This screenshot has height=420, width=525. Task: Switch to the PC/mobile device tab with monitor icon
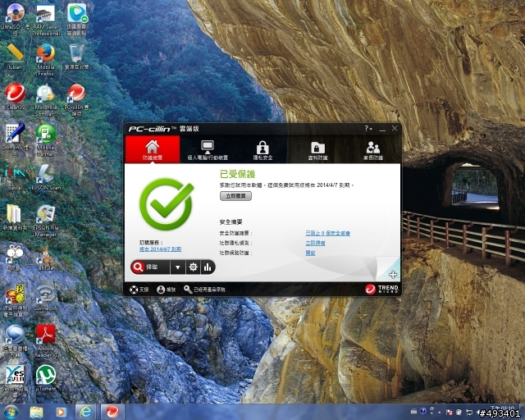coord(208,150)
